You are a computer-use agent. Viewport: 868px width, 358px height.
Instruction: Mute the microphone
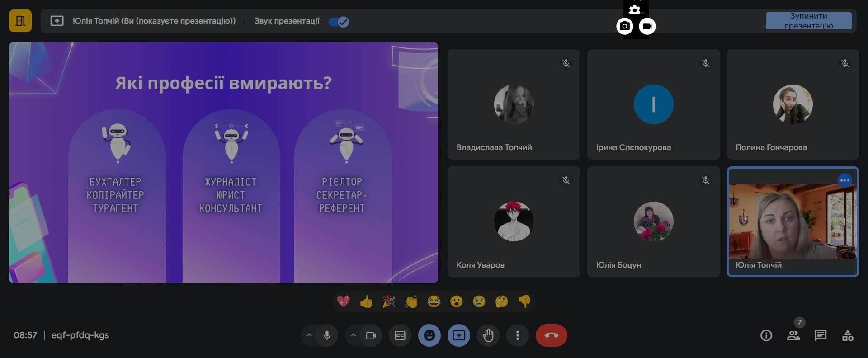(x=327, y=335)
